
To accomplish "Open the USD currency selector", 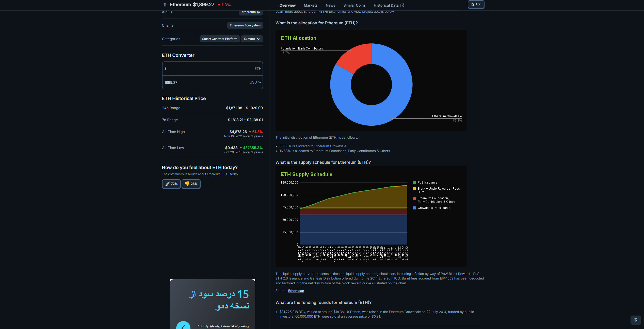I will point(255,82).
